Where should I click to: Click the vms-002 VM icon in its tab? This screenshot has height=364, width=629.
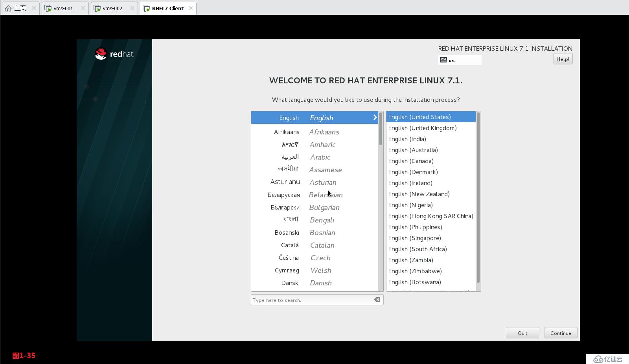[x=97, y=8]
